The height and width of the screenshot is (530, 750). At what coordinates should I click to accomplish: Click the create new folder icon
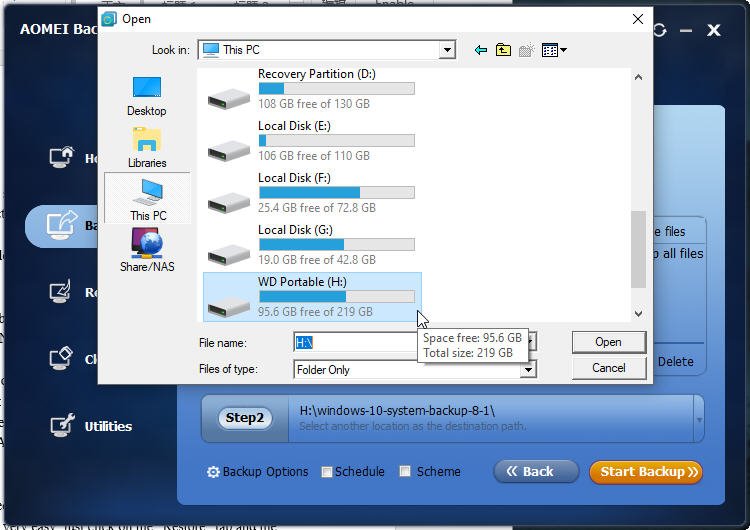[527, 50]
